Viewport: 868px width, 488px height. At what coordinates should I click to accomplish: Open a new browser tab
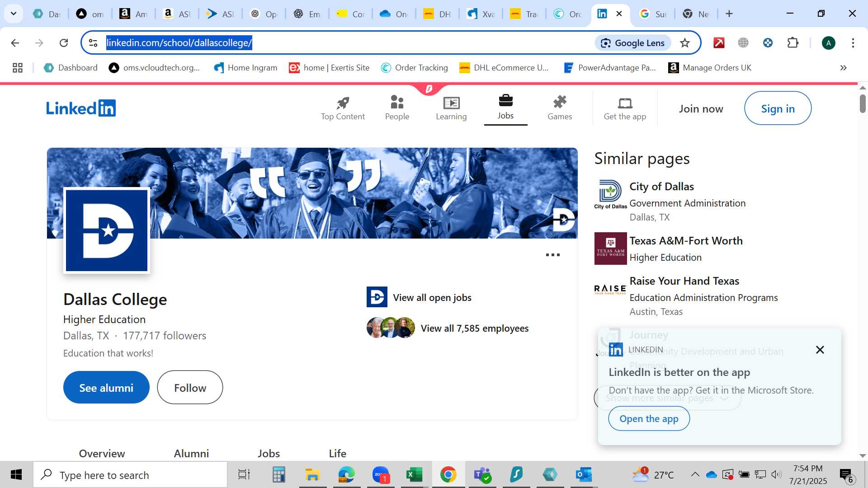click(x=729, y=14)
